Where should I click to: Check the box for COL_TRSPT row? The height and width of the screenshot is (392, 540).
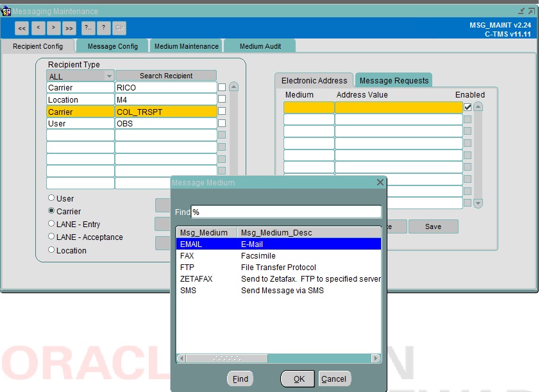[222, 111]
